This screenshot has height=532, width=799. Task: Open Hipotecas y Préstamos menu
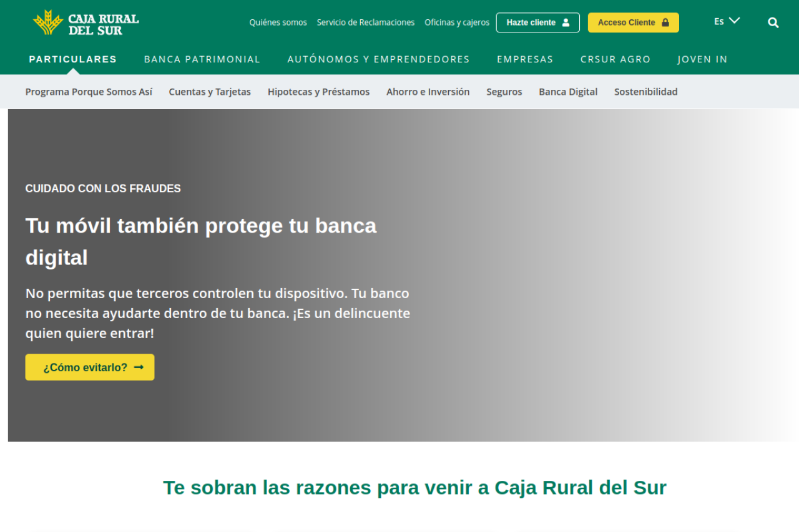pos(319,92)
